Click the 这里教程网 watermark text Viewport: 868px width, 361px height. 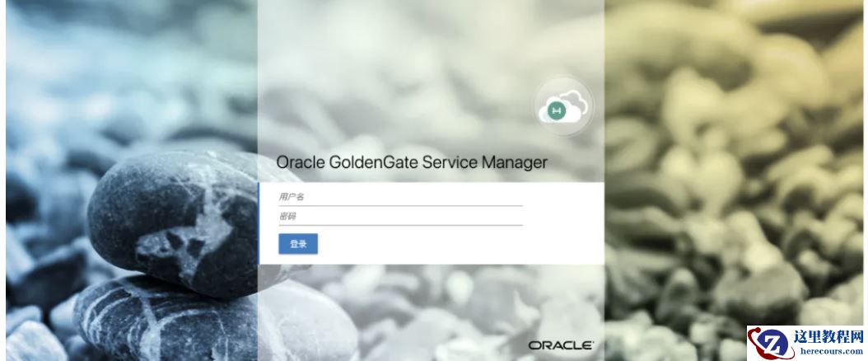[x=828, y=336]
